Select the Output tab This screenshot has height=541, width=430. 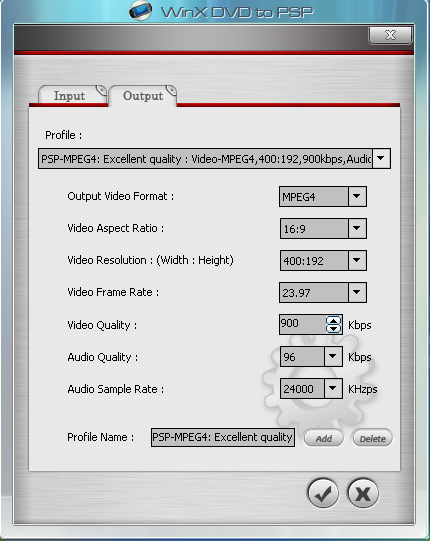(143, 96)
